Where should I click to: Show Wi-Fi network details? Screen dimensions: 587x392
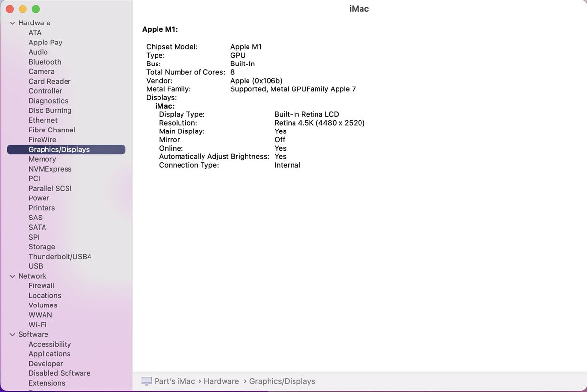(x=37, y=325)
